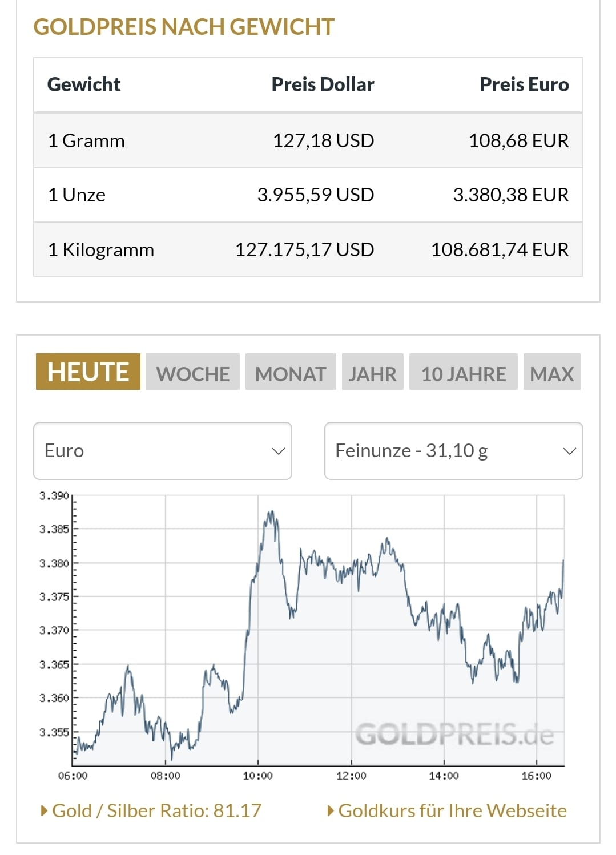Select the 1 Gramm row label
Image resolution: width=616 pixels, height=855 pixels.
point(86,140)
